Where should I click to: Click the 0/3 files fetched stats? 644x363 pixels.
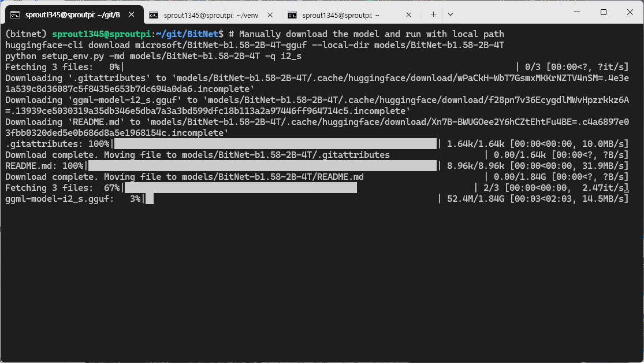pos(576,67)
